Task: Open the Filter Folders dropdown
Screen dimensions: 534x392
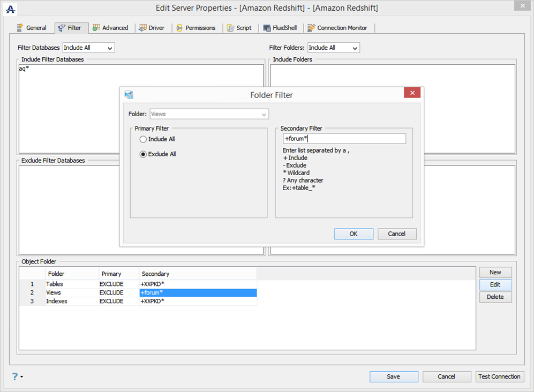Action: pyautogui.click(x=333, y=48)
